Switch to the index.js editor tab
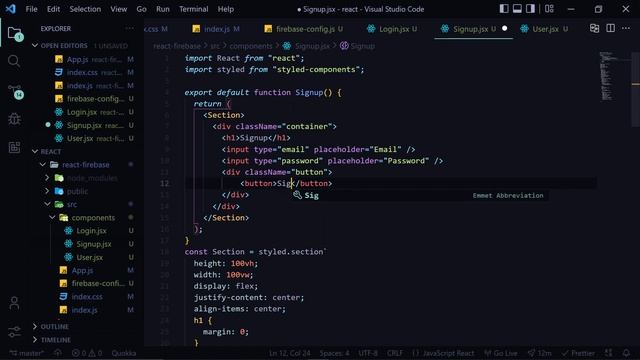This screenshot has width=640, height=360. (217, 29)
